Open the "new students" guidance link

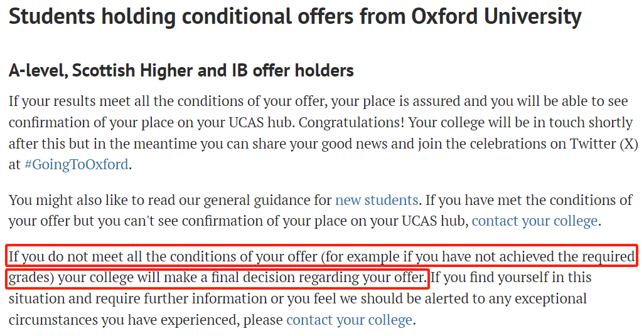(x=377, y=200)
